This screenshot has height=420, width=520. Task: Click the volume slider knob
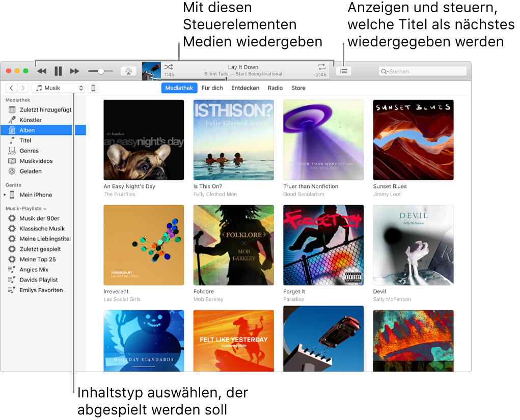[x=101, y=71]
